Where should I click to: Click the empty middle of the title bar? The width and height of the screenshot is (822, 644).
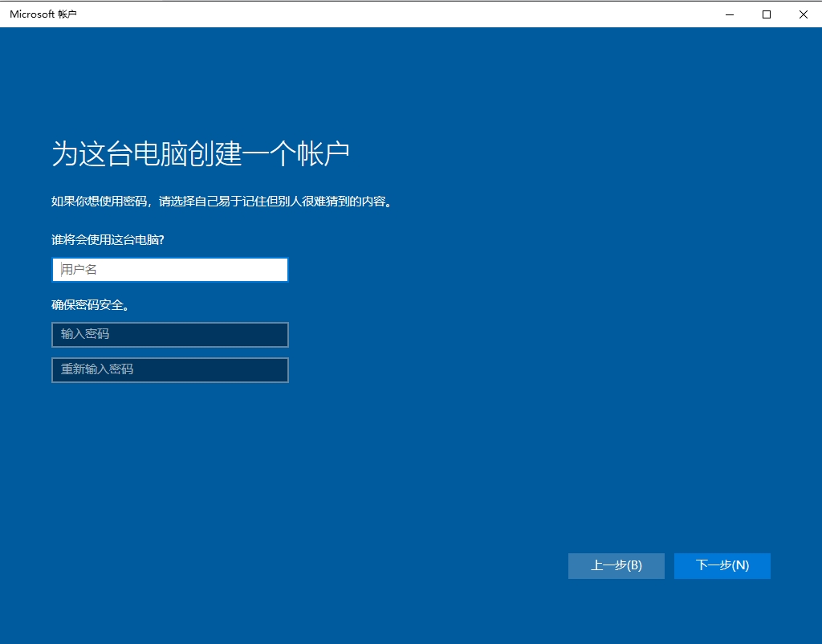tap(401, 14)
